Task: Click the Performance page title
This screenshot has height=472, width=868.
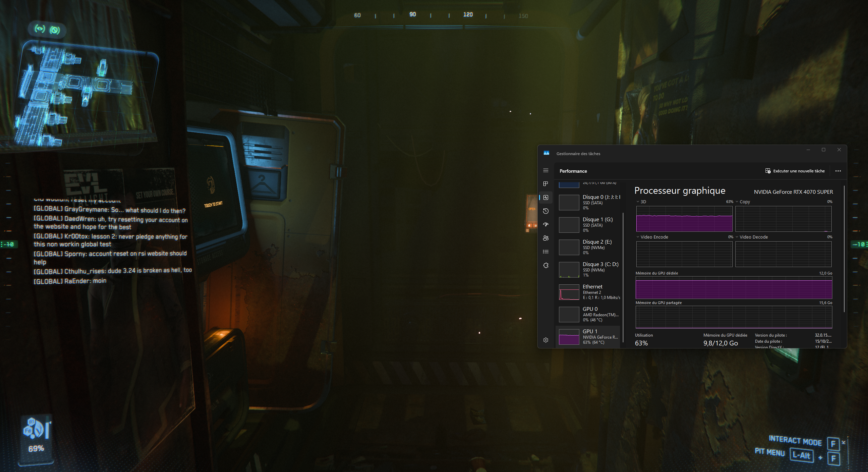Action: point(573,171)
